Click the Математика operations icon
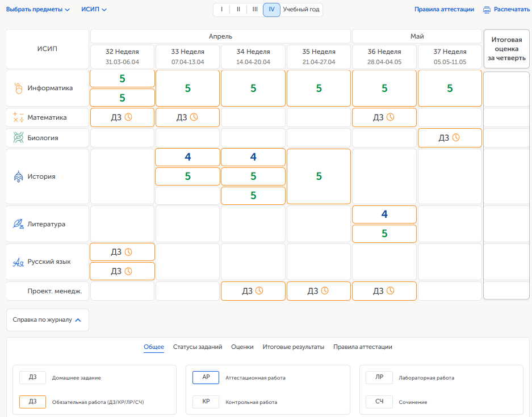Image resolution: width=532 pixels, height=417 pixels. (x=18, y=117)
